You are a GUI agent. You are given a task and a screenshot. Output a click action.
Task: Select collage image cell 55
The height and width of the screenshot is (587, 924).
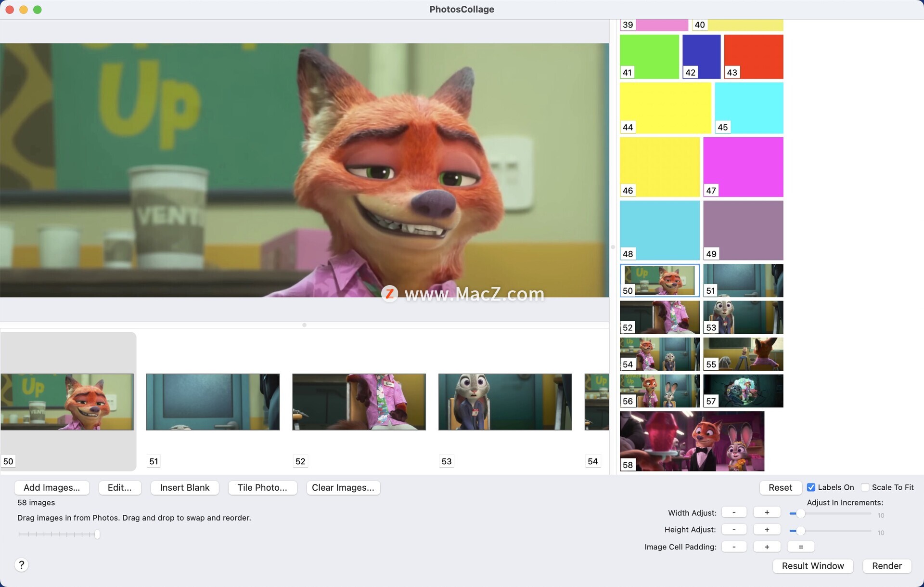click(743, 354)
